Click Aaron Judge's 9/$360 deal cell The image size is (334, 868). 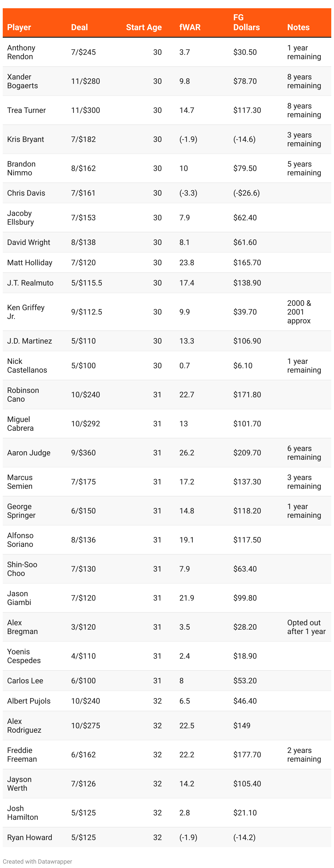point(83,453)
